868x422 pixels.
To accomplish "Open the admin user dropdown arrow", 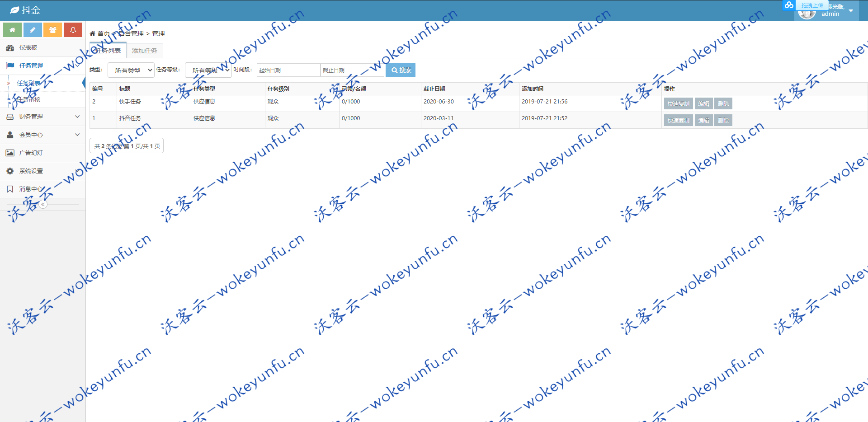I will point(851,11).
